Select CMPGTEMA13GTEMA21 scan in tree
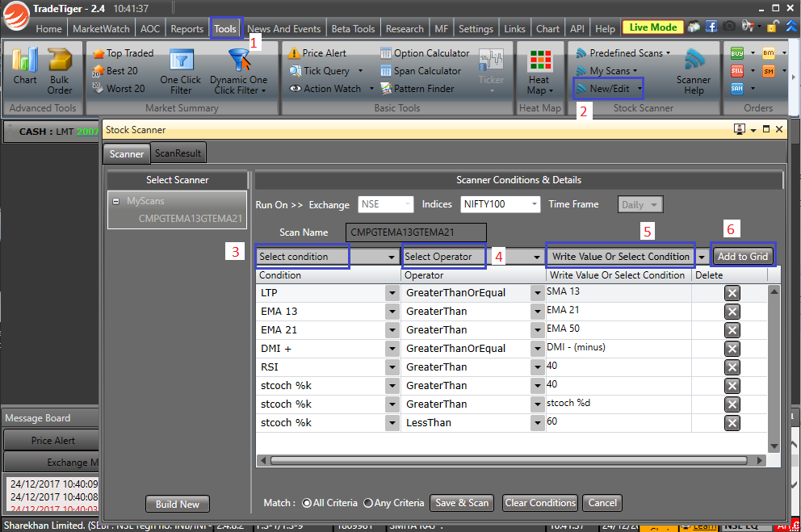Image resolution: width=801 pixels, height=532 pixels. [x=190, y=219]
